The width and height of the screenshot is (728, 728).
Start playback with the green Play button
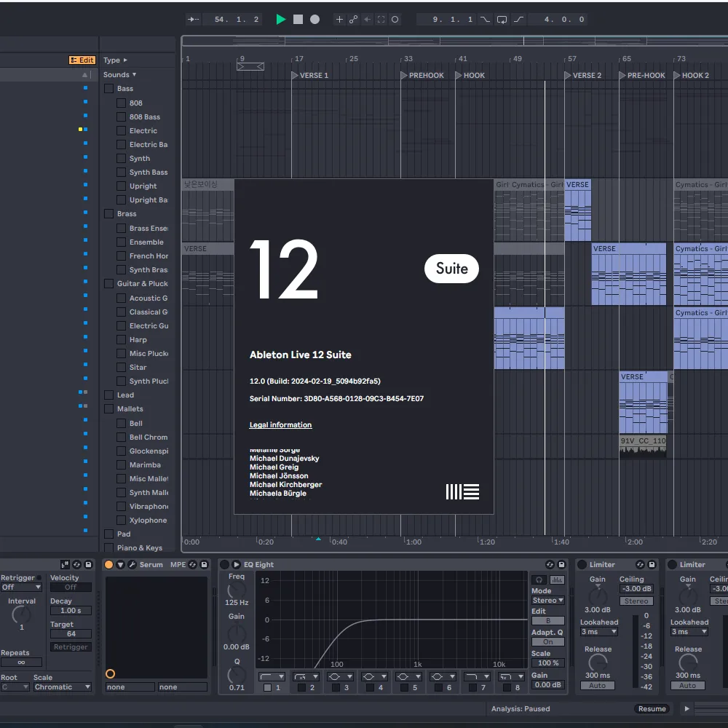pyautogui.click(x=280, y=19)
